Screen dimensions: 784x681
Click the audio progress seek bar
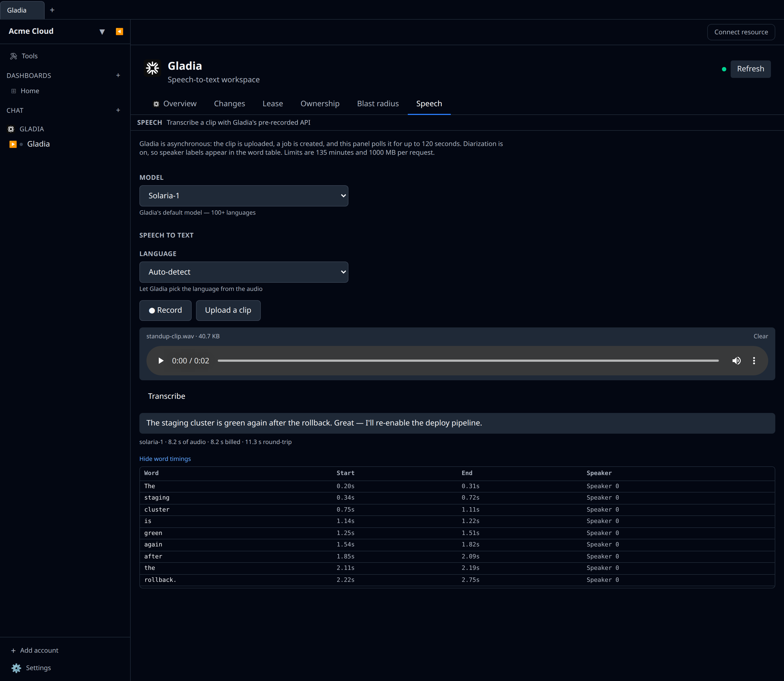click(468, 361)
